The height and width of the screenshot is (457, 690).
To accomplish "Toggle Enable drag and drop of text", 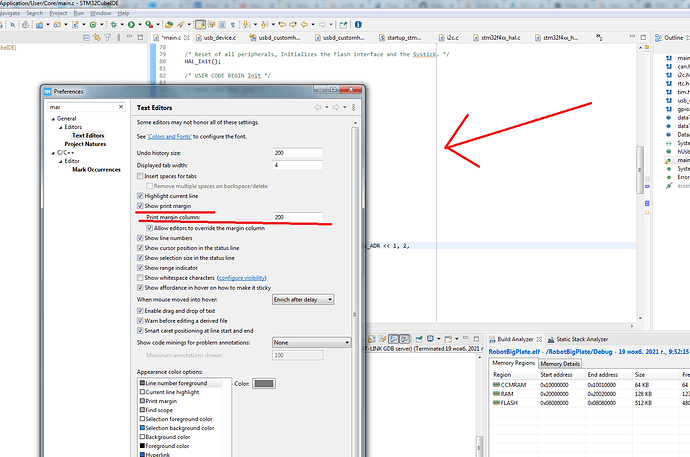I will pos(140,311).
